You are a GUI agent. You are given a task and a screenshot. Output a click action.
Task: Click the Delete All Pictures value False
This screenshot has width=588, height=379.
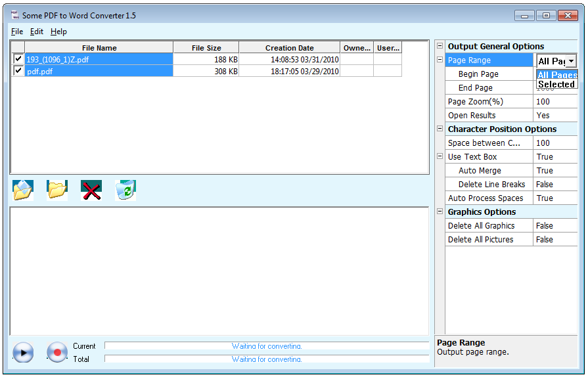coord(555,239)
